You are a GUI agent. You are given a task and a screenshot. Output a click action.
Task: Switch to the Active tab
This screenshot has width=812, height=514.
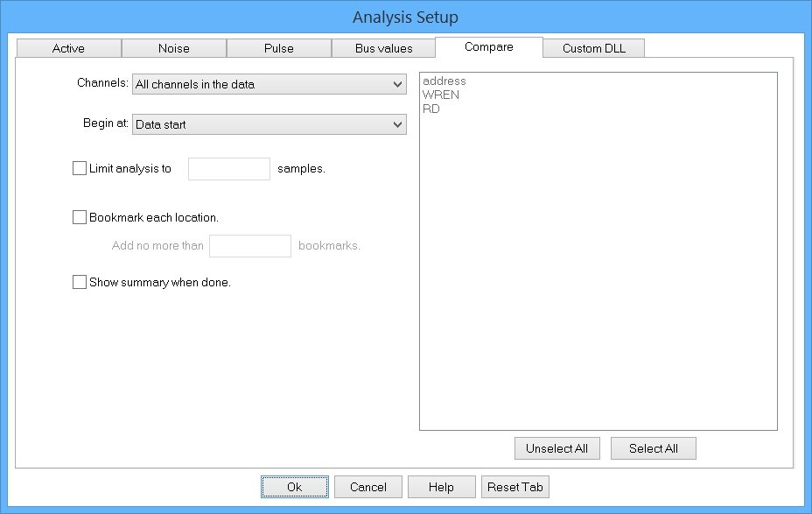(68, 48)
